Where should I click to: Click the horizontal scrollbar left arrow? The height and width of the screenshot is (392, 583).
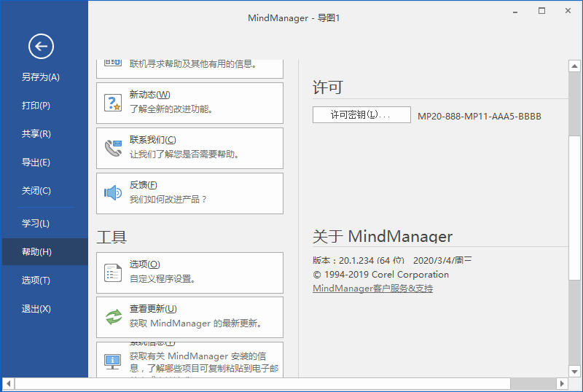coord(7,383)
